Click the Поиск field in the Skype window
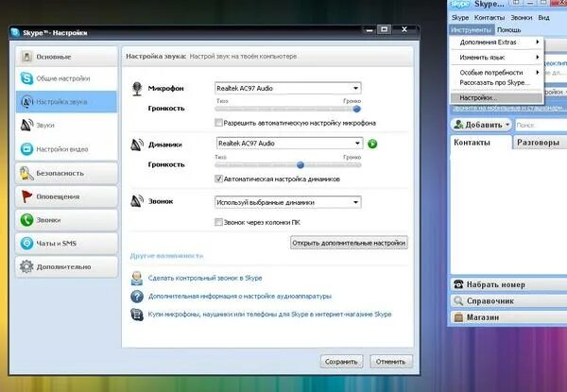Image resolution: width=567 pixels, height=392 pixels. 541,125
